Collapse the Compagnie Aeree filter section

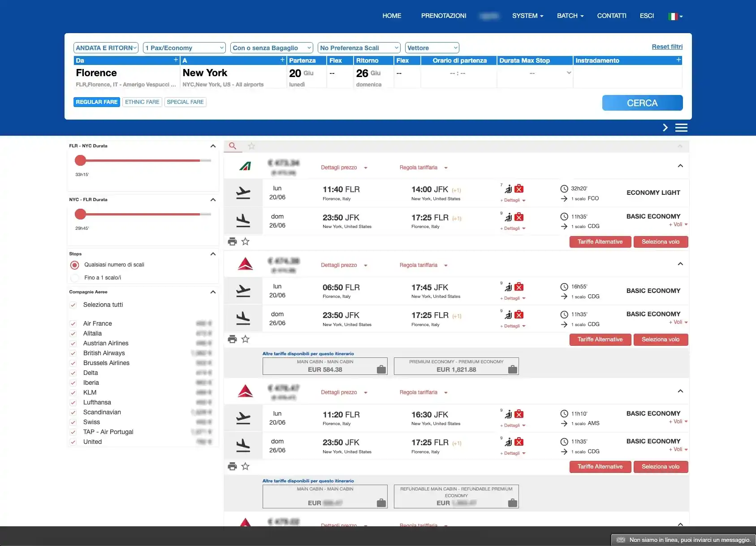coord(213,292)
